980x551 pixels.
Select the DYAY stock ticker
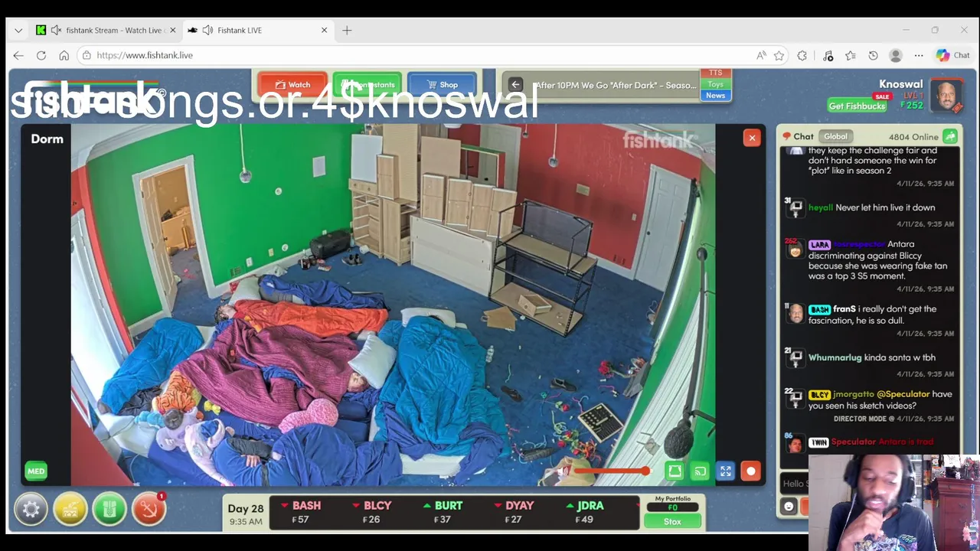click(514, 512)
